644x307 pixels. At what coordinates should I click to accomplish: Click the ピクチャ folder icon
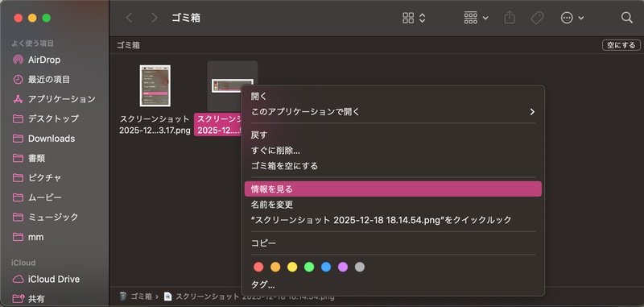click(x=18, y=178)
